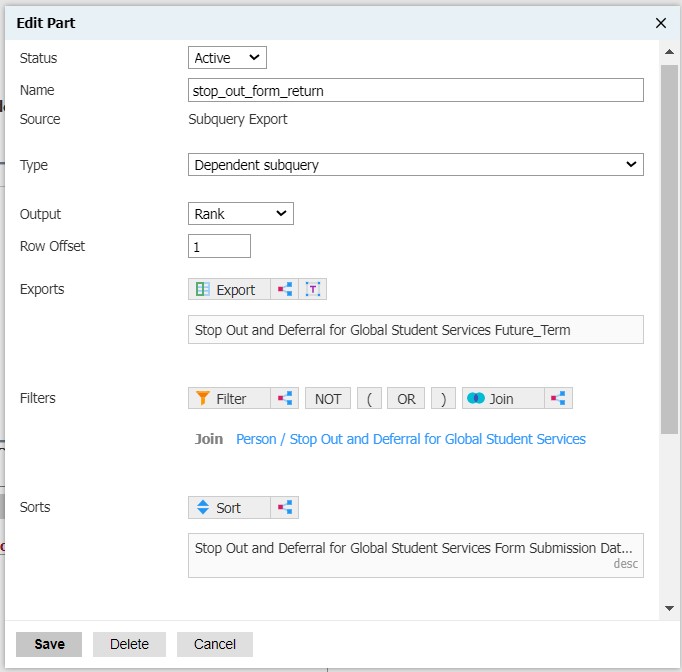Add a Join using the Join button
Viewport: 682px width, 672px height.
[x=502, y=398]
